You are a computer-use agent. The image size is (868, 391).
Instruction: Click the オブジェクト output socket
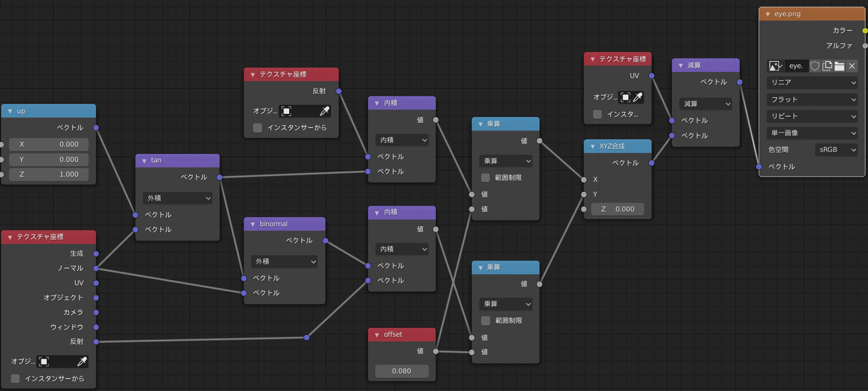coord(96,298)
